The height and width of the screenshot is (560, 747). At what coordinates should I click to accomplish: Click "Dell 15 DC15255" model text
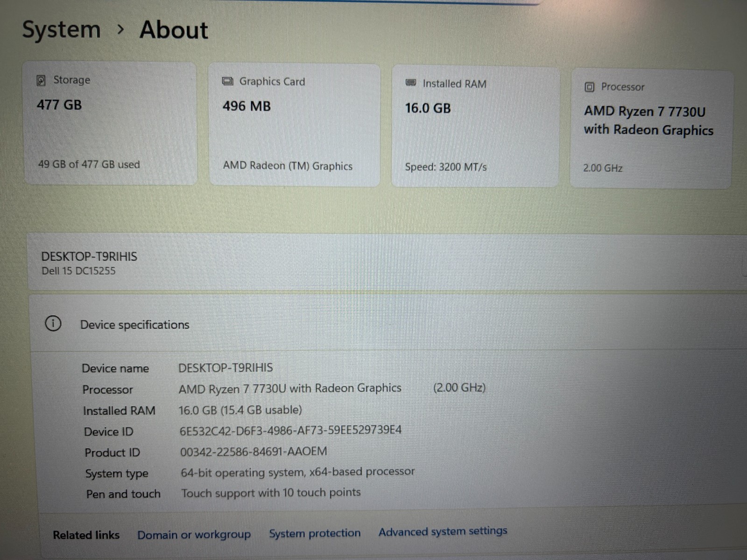(x=78, y=271)
